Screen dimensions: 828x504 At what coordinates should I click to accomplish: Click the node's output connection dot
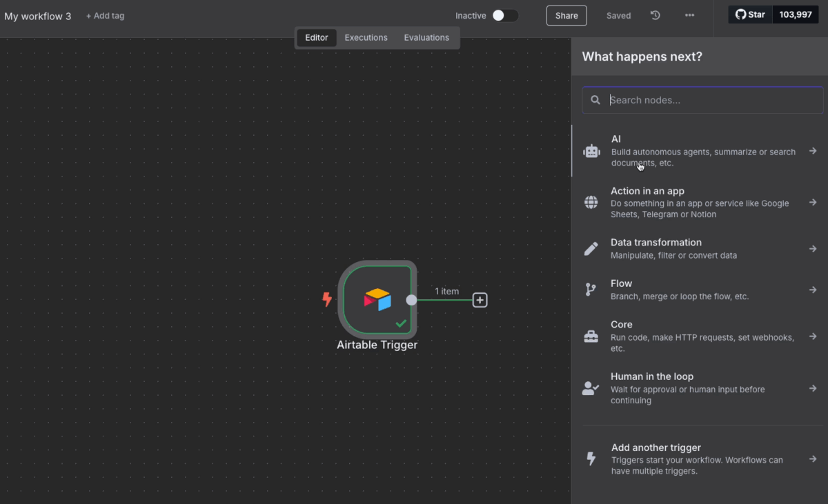(411, 300)
